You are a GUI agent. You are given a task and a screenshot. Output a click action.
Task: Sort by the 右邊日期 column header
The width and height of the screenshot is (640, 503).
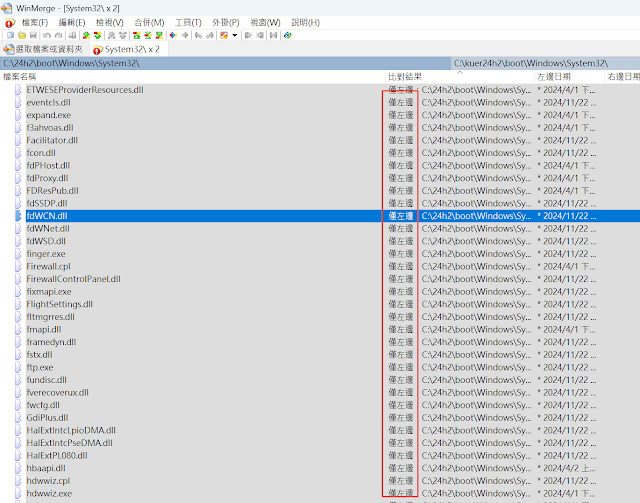pyautogui.click(x=622, y=77)
